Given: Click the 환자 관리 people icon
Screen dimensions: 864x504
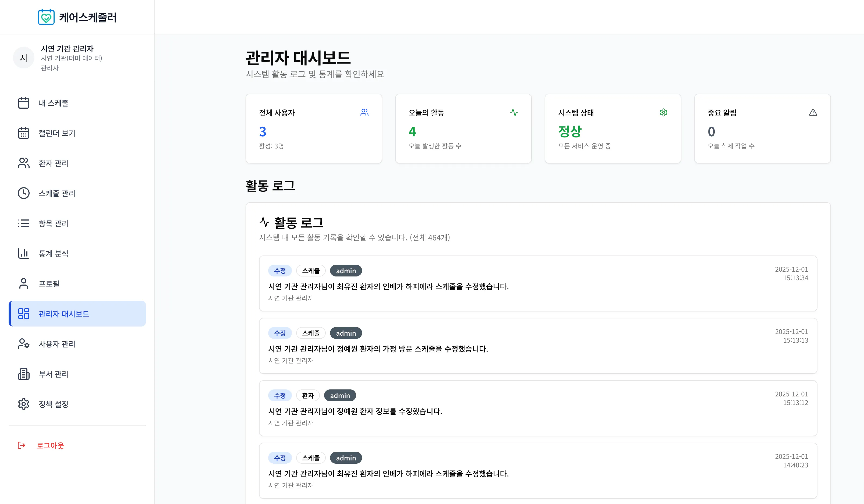Looking at the screenshot, I should [x=23, y=163].
